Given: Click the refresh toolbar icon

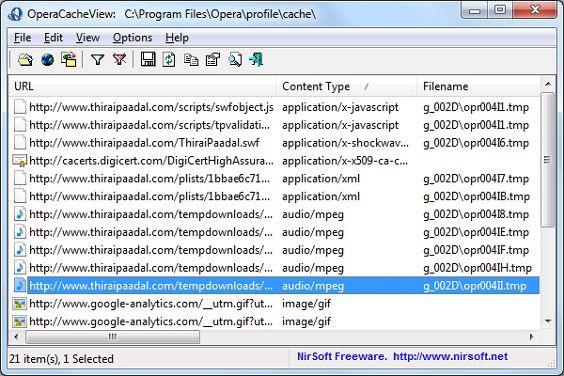Looking at the screenshot, I should [x=169, y=59].
